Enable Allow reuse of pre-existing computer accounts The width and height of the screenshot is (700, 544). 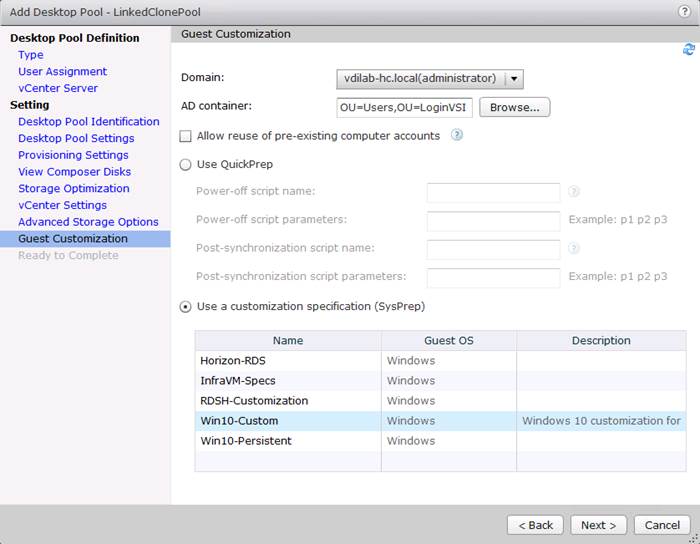[185, 136]
